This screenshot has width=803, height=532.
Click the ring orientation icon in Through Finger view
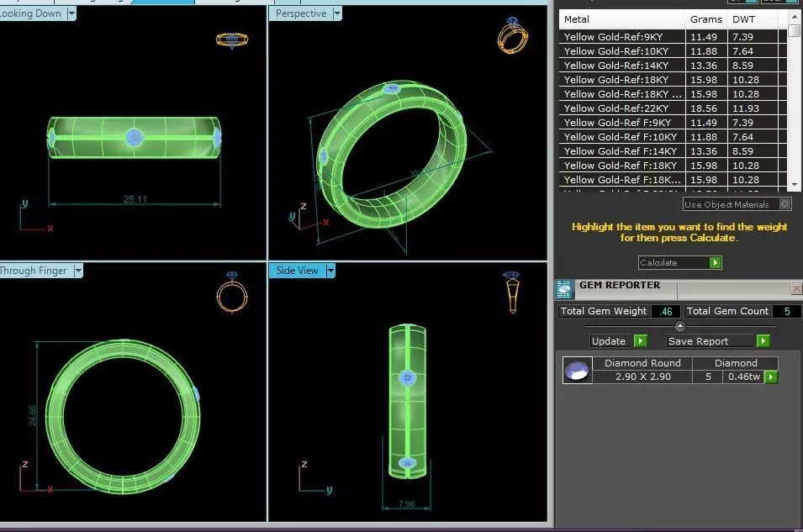coord(232,292)
